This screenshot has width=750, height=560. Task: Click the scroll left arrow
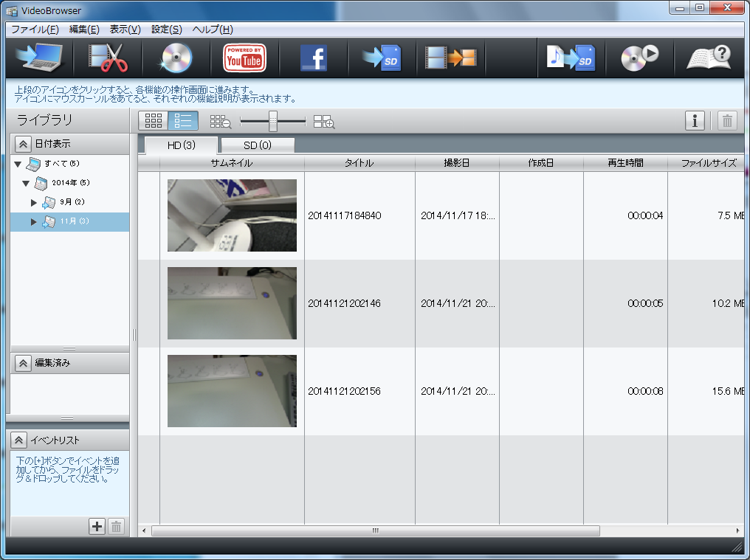144,530
